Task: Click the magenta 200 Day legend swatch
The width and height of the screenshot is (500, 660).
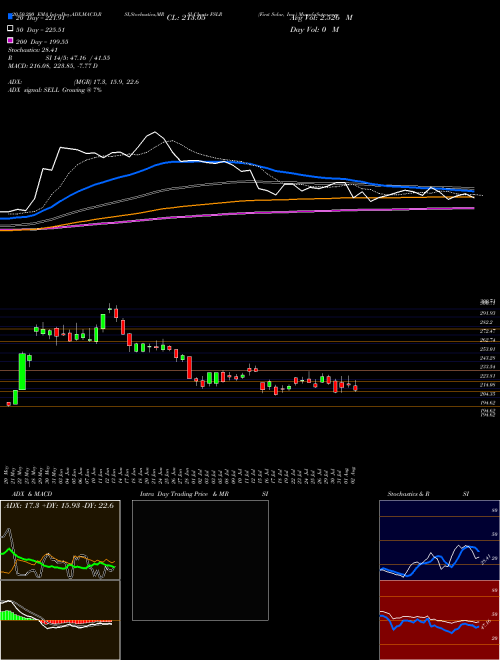Action: (x=11, y=41)
